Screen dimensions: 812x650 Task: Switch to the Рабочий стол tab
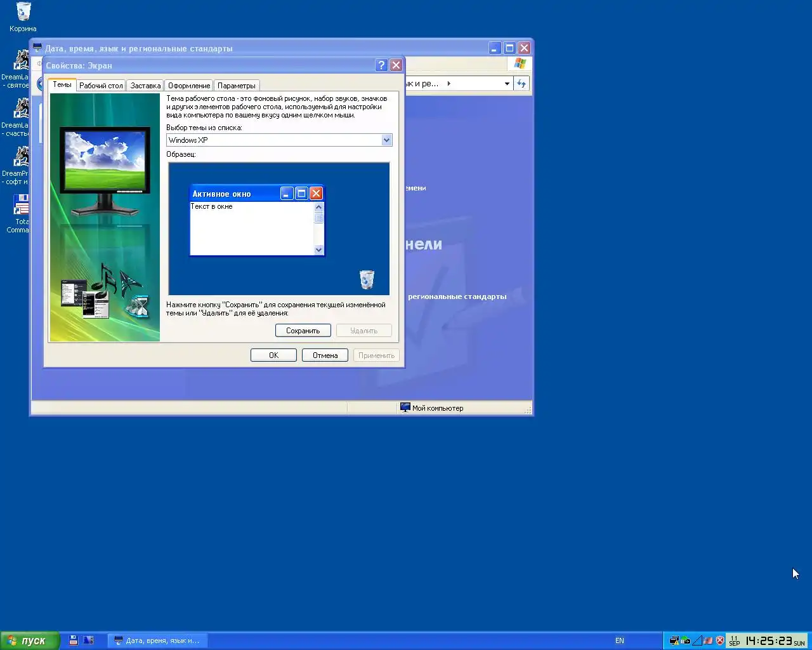(x=101, y=86)
